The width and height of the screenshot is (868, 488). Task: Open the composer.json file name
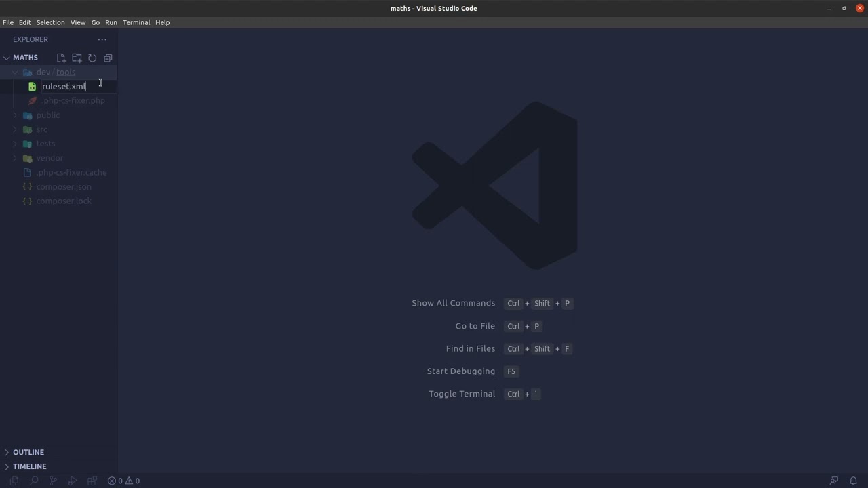tap(64, 187)
